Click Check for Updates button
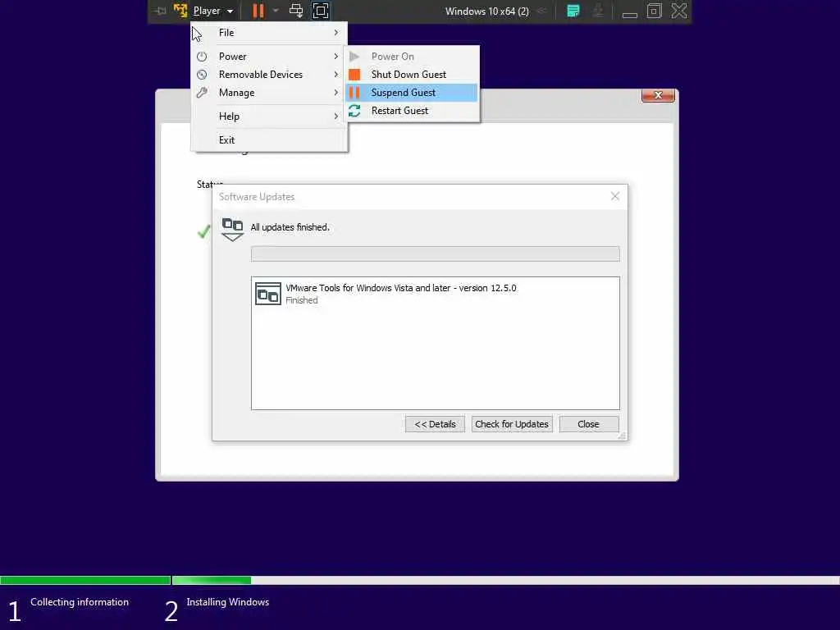Image resolution: width=840 pixels, height=630 pixels. (x=512, y=424)
